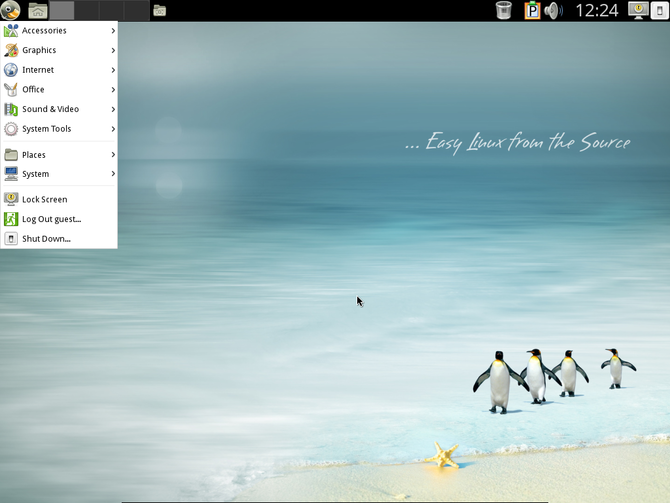Expand the arrow next to Office
Image resolution: width=670 pixels, height=503 pixels.
tap(113, 90)
